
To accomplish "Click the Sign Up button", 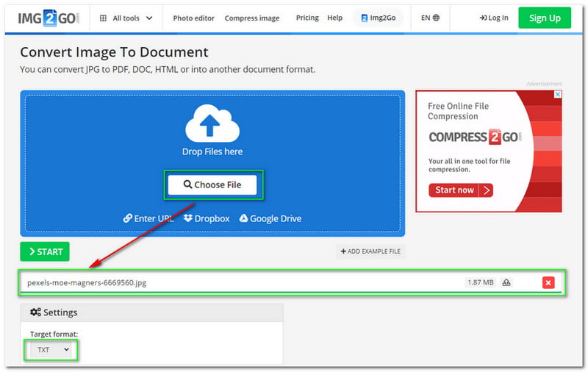I will (544, 18).
